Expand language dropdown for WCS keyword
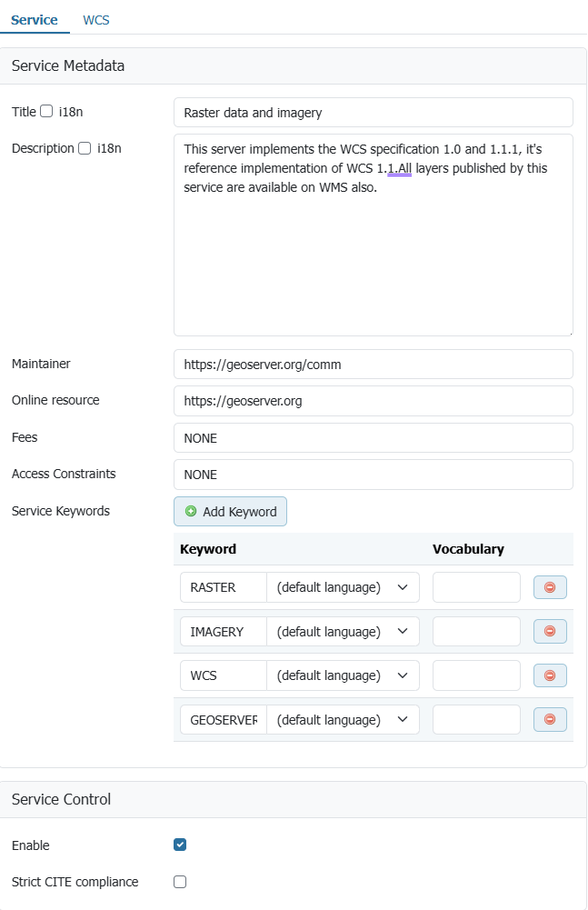The image size is (588, 910). pos(343,675)
